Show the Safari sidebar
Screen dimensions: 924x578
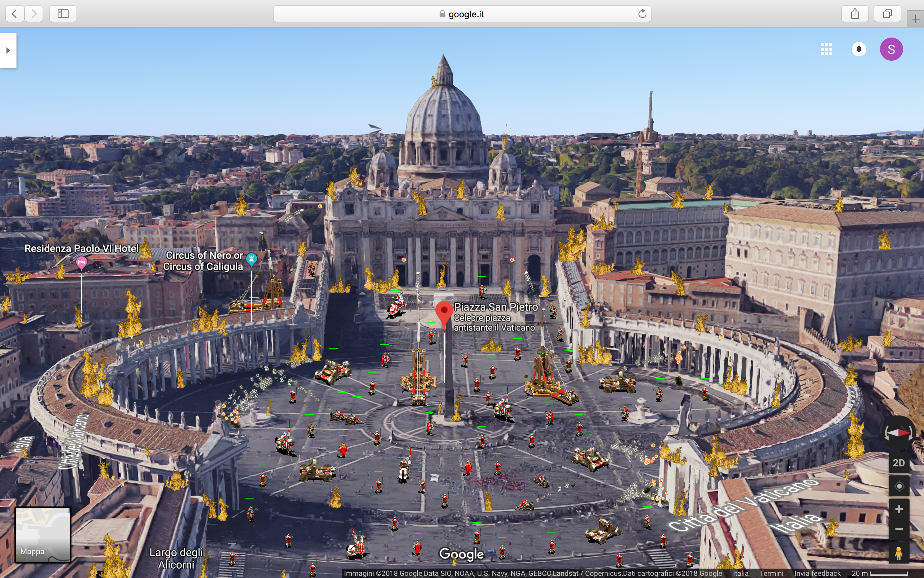click(63, 14)
